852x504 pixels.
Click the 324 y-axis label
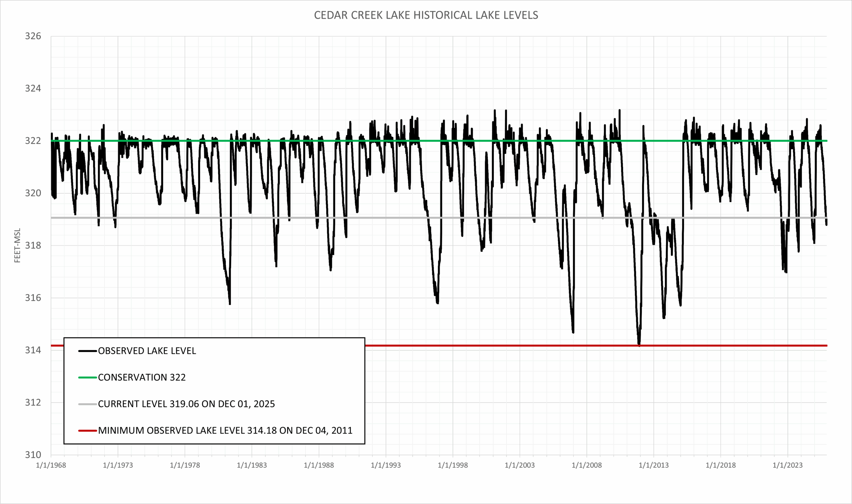(33, 88)
